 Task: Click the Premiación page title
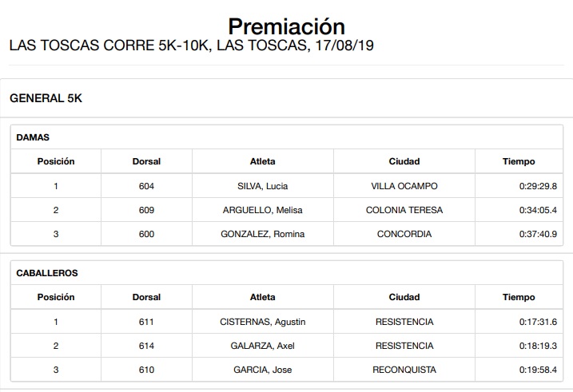(286, 26)
